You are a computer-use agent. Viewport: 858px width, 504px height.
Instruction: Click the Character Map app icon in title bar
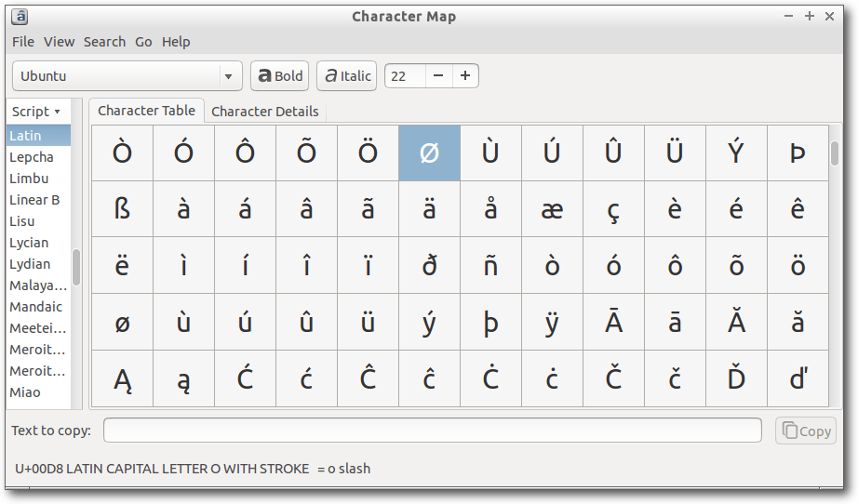pos(20,17)
